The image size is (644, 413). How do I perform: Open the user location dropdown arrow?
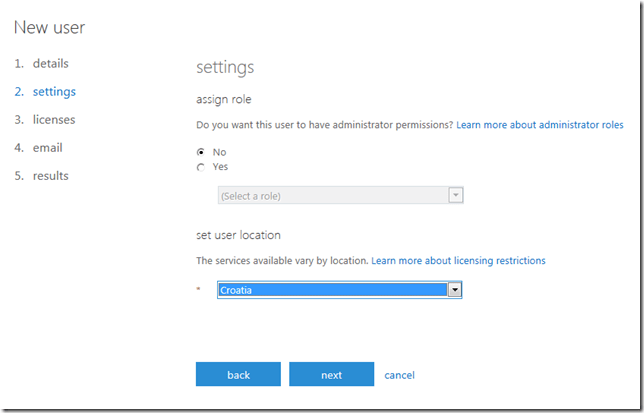tap(454, 289)
